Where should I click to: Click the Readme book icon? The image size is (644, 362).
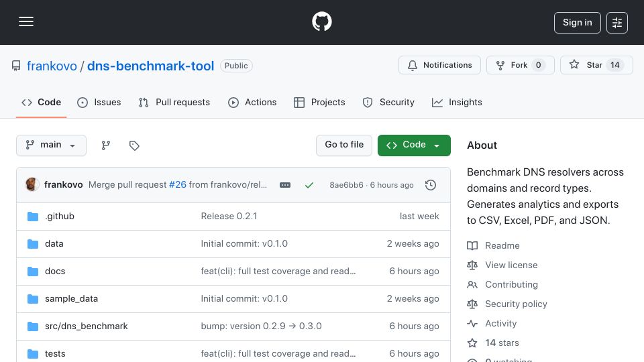click(472, 246)
